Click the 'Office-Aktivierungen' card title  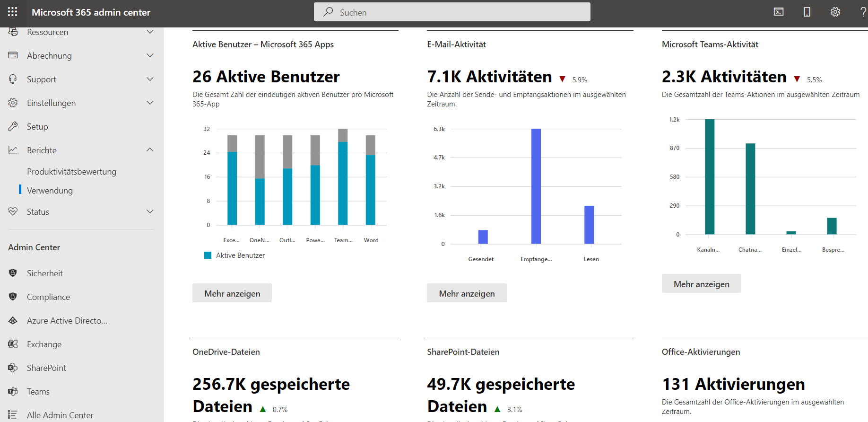(701, 352)
